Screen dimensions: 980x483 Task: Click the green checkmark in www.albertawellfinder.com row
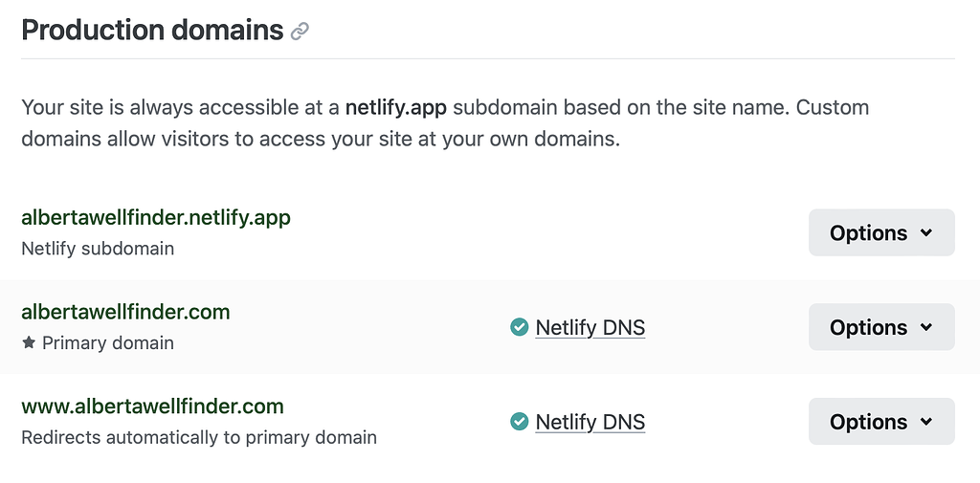coord(520,422)
